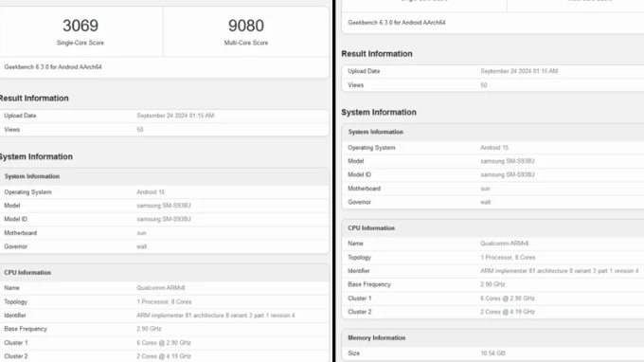Click the 'Result Information' heading in left panel
The height and width of the screenshot is (362, 644).
point(34,99)
